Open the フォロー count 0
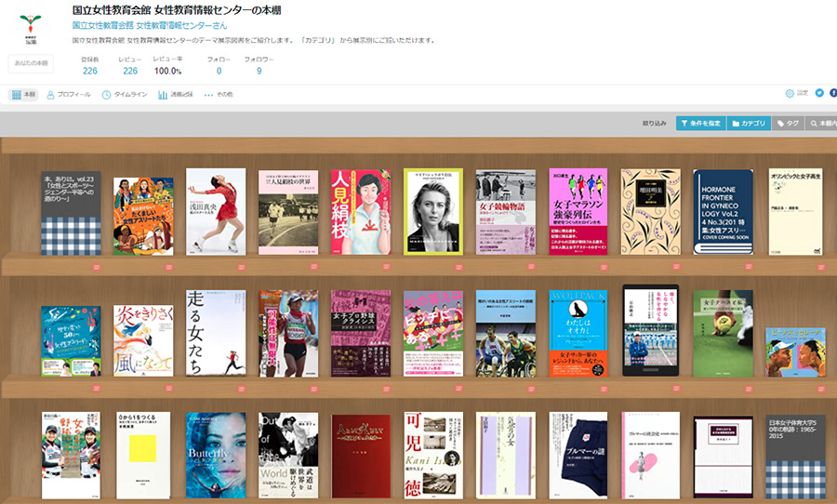The height and width of the screenshot is (504, 837). 219,71
